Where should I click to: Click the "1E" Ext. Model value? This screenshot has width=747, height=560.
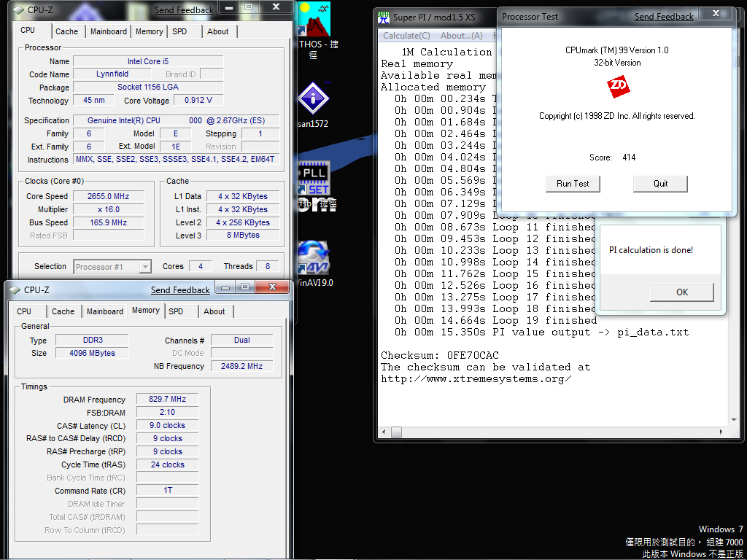click(x=175, y=147)
